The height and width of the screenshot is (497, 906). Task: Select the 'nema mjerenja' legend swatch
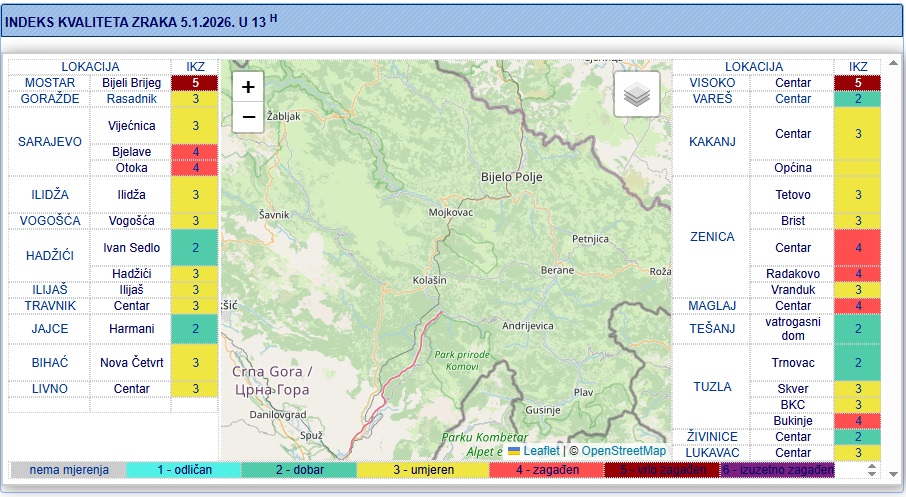pos(68,470)
